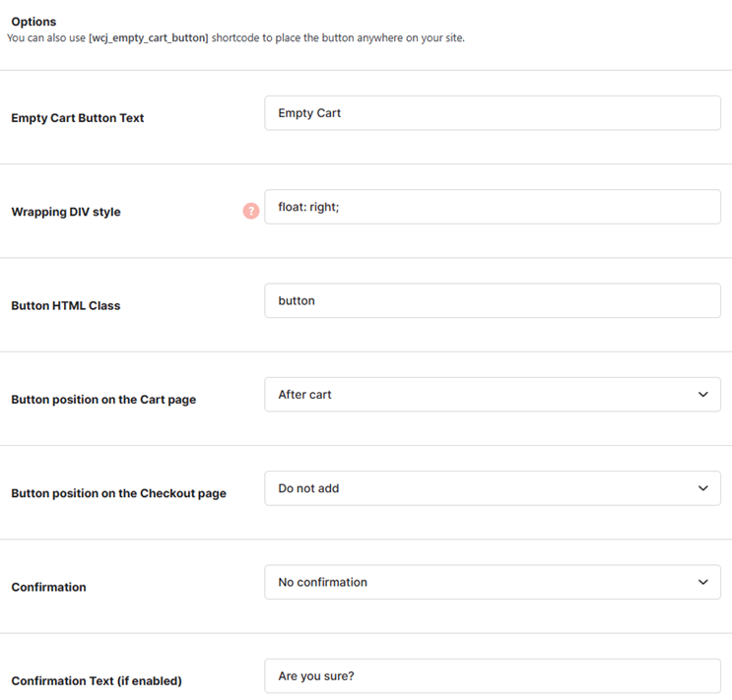732x700 pixels.
Task: Edit the Empty Cart Button Text field
Action: [x=493, y=113]
